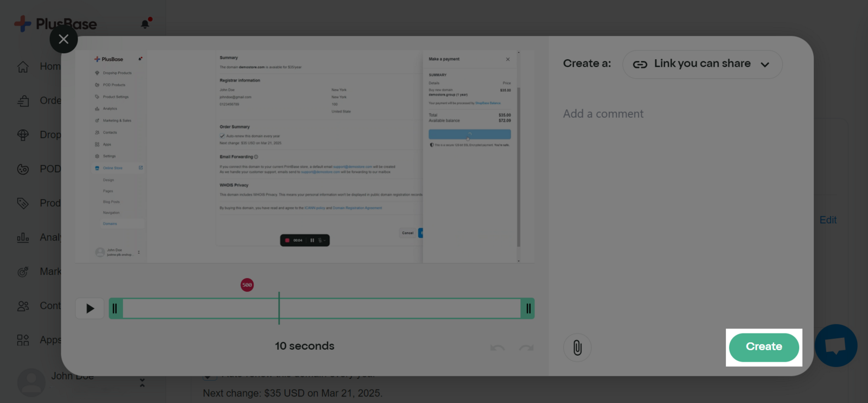868x403 pixels.
Task: Close the recording dialog with the X button
Action: click(x=63, y=39)
